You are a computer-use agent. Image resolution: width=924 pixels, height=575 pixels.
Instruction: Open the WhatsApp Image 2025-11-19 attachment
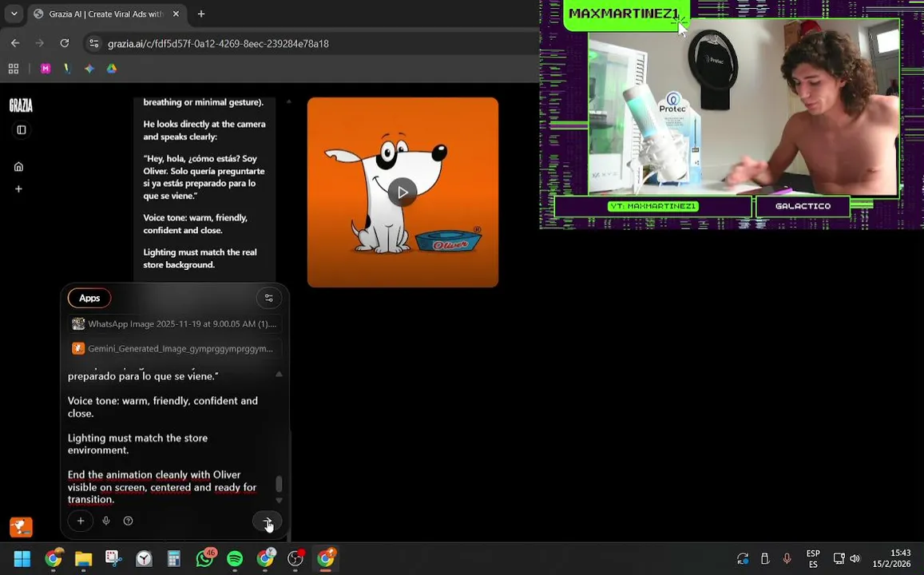174,324
